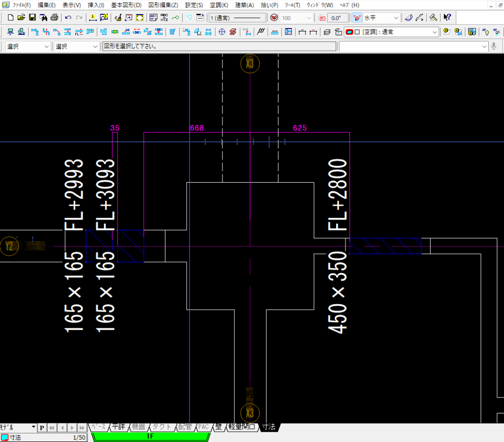Click the New file icon
504x442 pixels.
click(11, 18)
